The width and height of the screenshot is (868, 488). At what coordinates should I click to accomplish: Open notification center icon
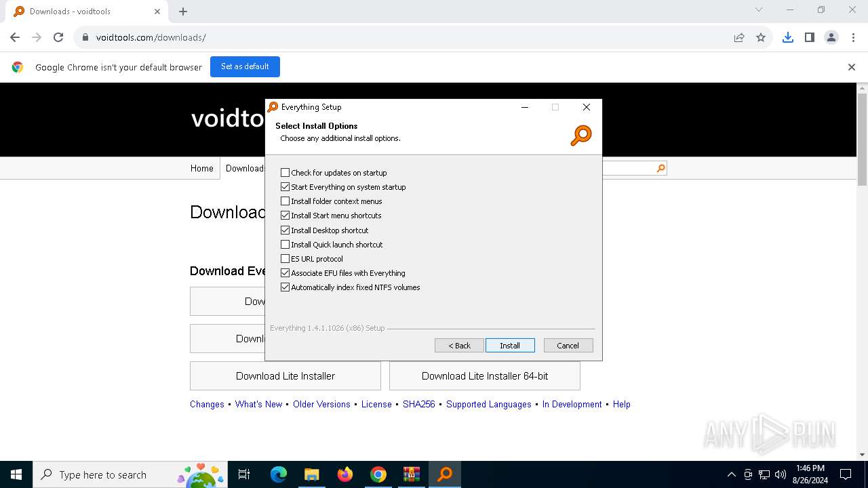click(x=846, y=474)
